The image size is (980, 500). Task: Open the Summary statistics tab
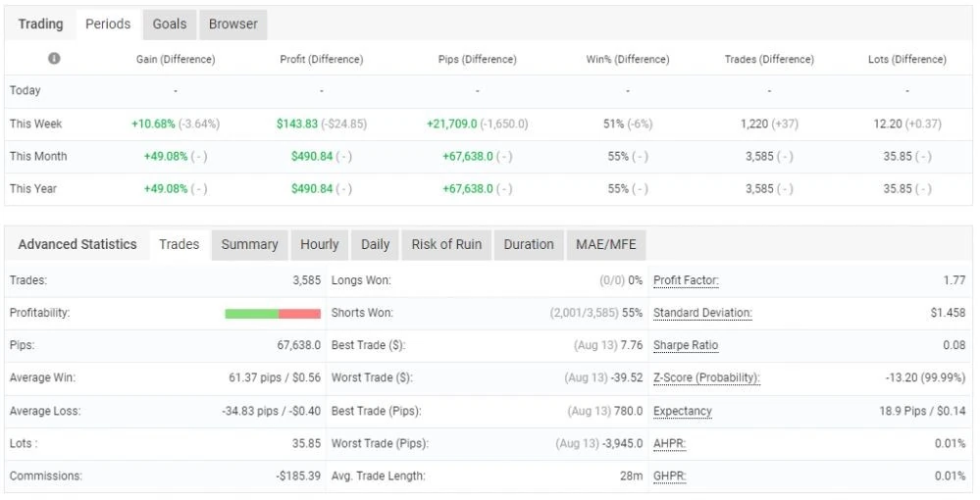[x=249, y=245]
